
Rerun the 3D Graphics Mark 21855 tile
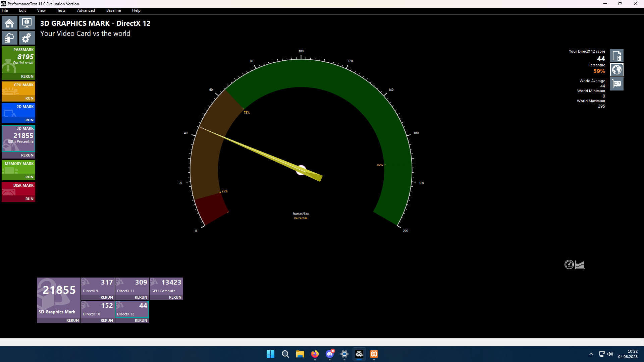[72, 320]
